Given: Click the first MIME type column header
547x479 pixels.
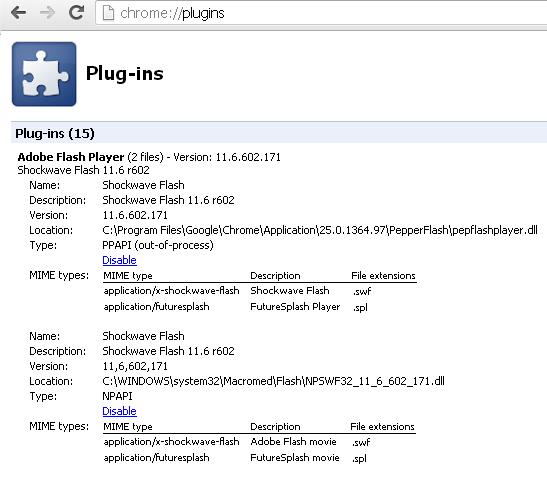Looking at the screenshot, I should 128,276.
